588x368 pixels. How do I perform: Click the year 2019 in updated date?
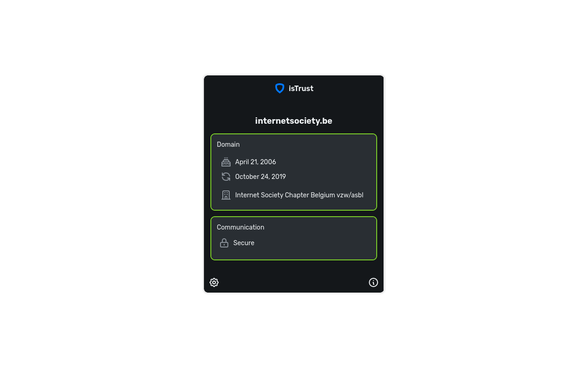point(278,177)
